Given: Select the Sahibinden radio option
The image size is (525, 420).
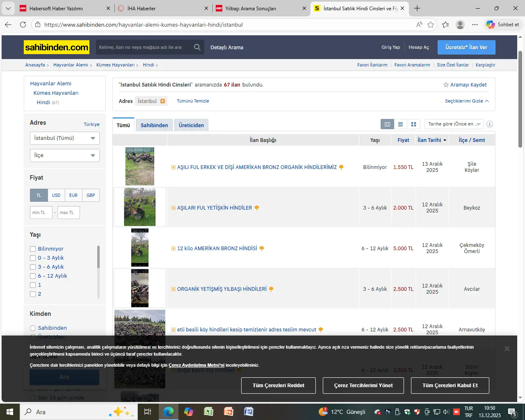Looking at the screenshot, I should [x=33, y=328].
